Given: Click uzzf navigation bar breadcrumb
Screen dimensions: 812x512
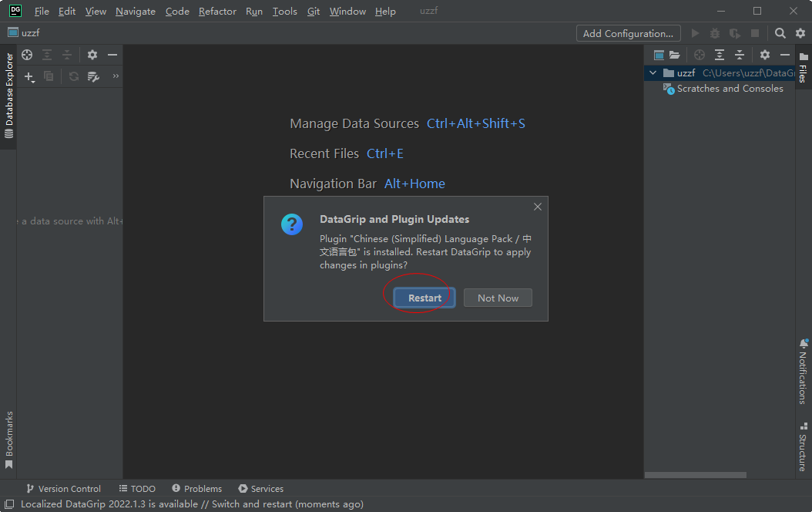Looking at the screenshot, I should [24, 33].
